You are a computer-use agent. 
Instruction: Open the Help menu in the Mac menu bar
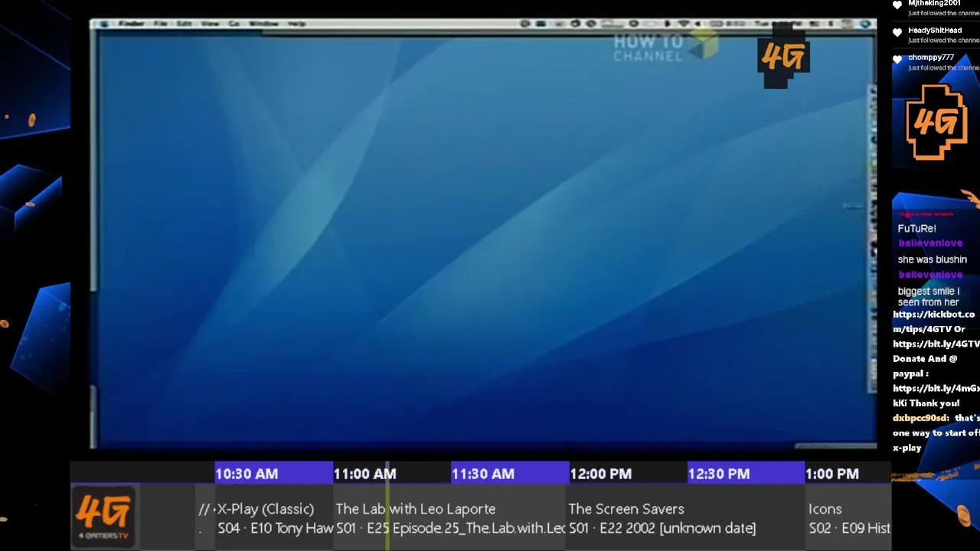coord(297,24)
